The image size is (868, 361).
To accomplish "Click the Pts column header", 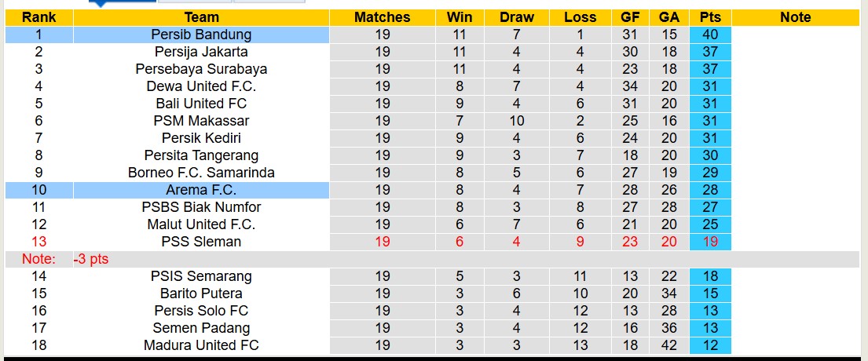I will (x=710, y=17).
